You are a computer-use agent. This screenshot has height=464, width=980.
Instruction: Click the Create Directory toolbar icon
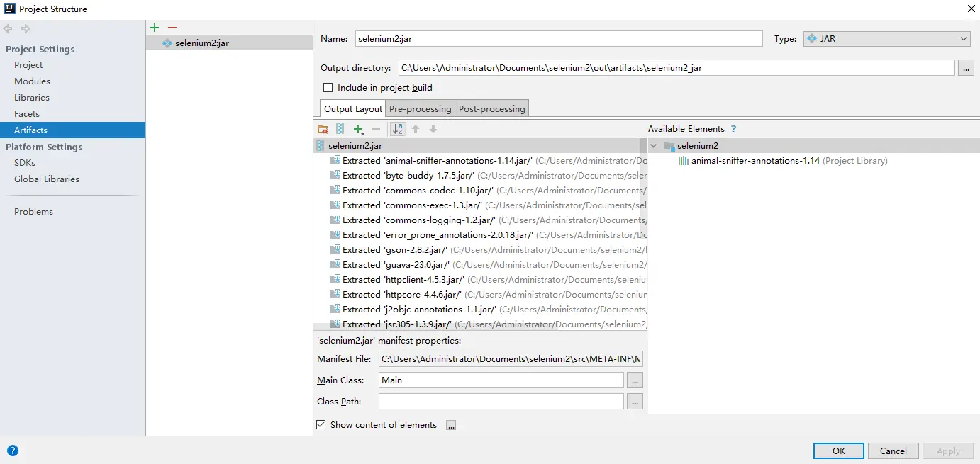tap(323, 129)
